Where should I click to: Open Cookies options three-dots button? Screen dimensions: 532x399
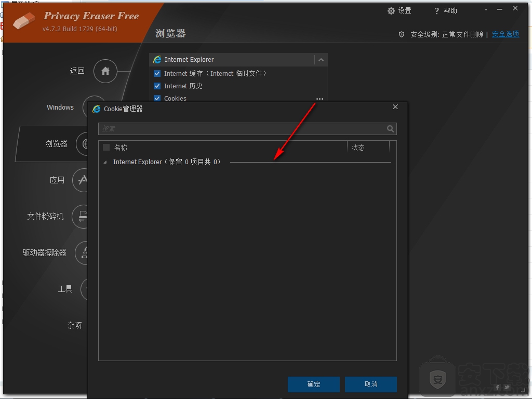[x=320, y=99]
